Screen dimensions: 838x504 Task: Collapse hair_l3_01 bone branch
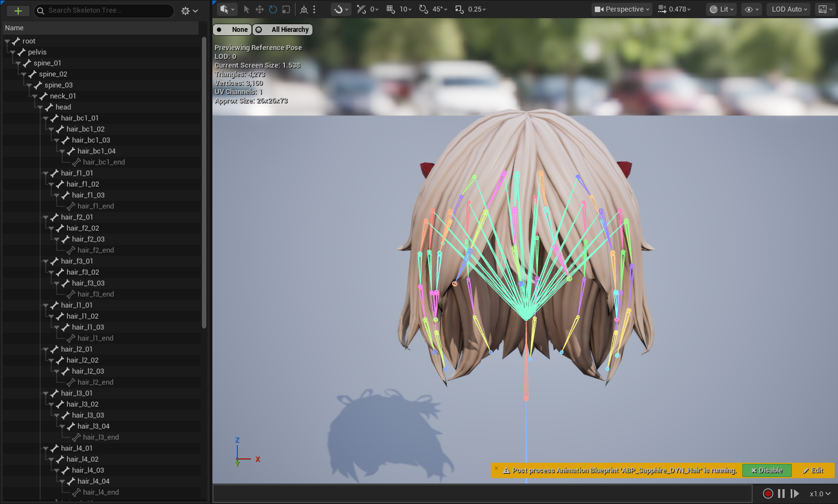pyautogui.click(x=46, y=393)
